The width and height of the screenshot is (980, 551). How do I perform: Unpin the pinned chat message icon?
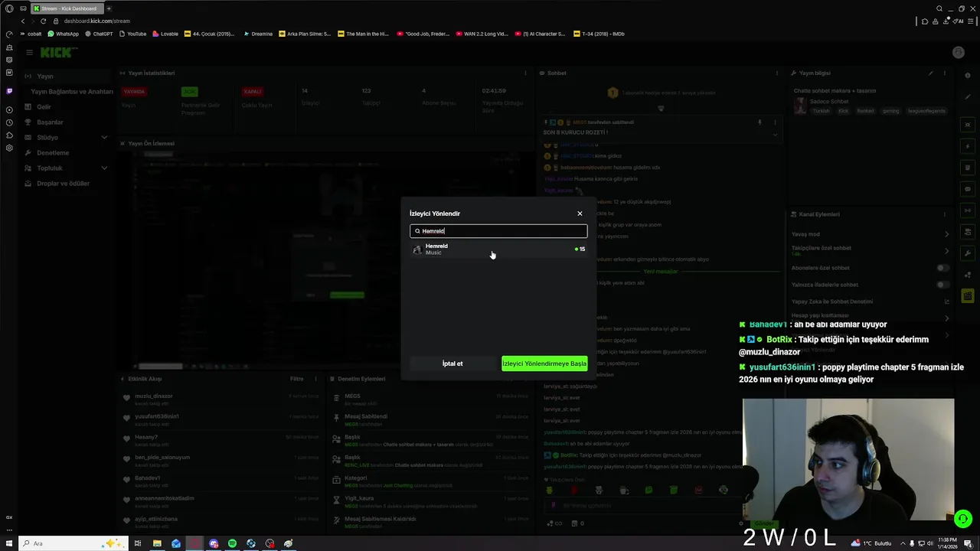759,122
